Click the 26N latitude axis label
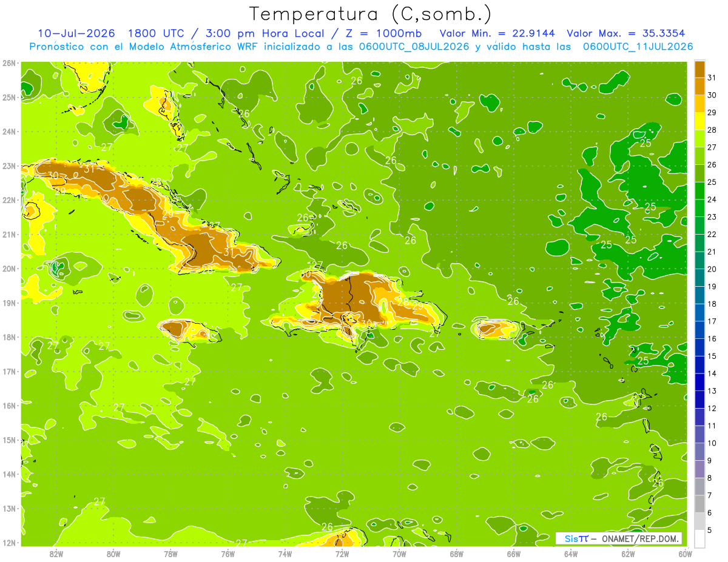Screen dimensions: 728x562 (9, 63)
